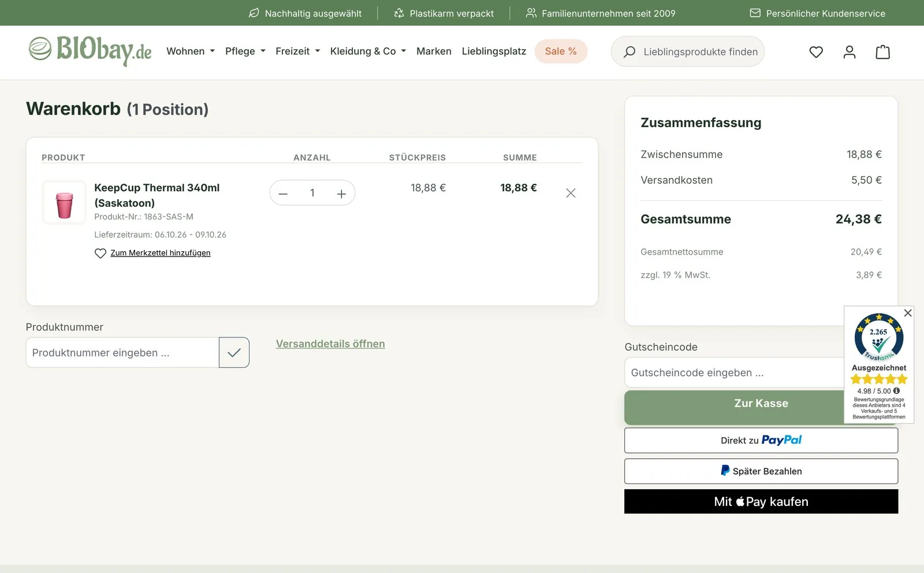Open the Marken page
Screen dimensions: 924x573
click(434, 51)
